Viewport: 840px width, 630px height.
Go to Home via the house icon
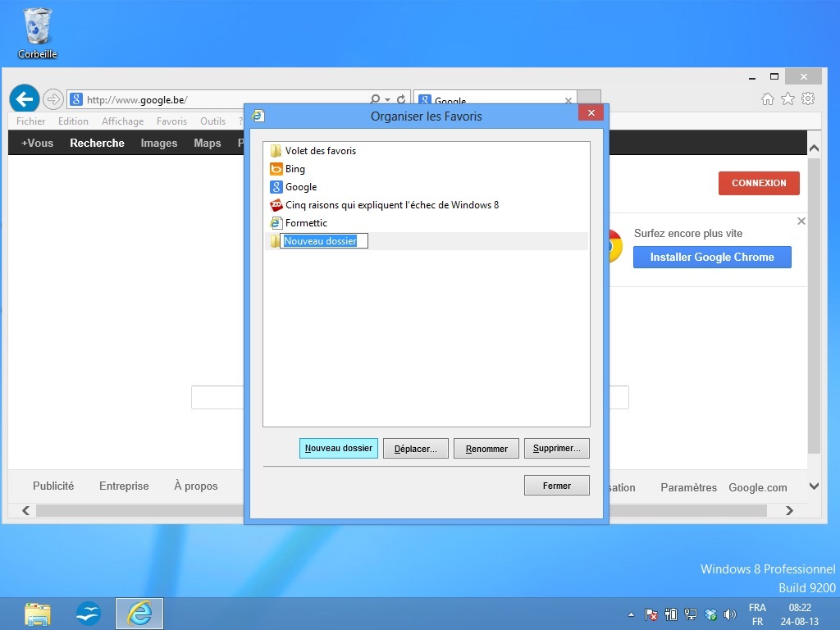pyautogui.click(x=768, y=98)
